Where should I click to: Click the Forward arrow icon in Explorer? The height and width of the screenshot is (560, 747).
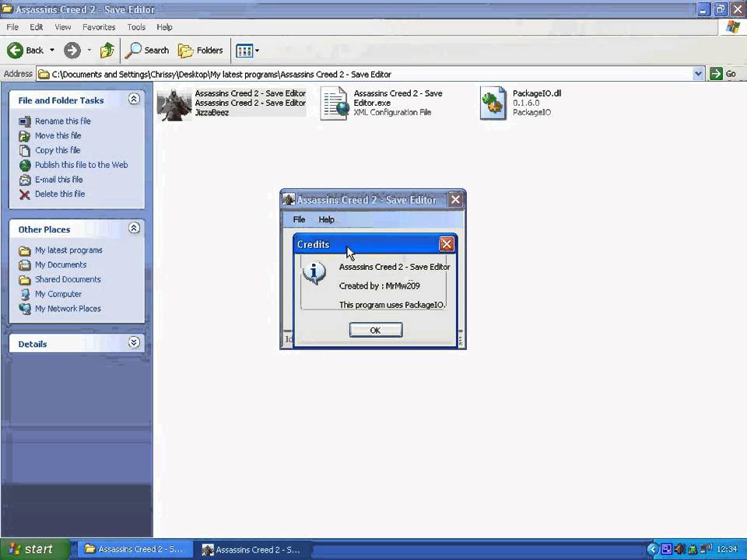(x=72, y=50)
